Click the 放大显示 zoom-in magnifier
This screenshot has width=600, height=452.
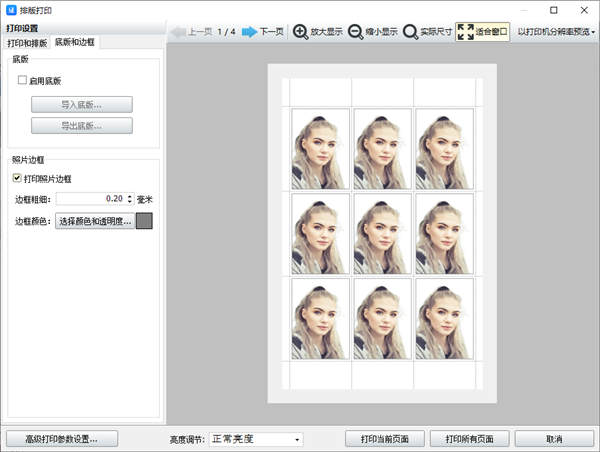tap(300, 31)
